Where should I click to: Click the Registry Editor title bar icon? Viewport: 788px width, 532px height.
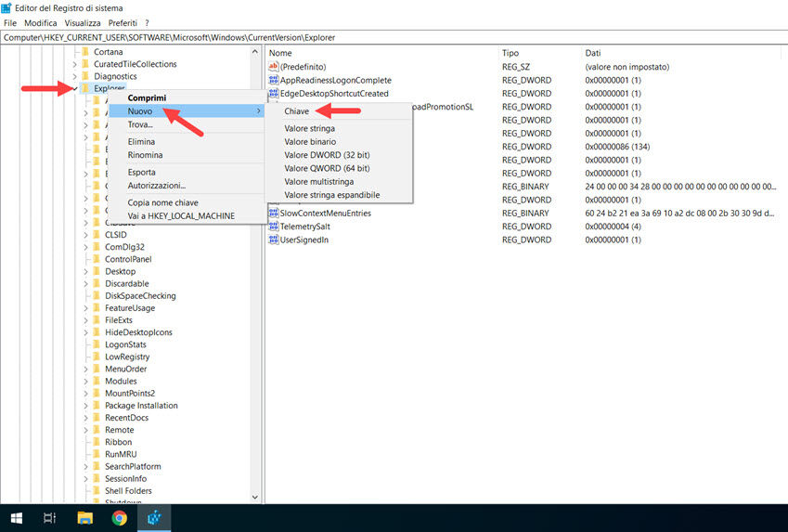tap(6, 7)
